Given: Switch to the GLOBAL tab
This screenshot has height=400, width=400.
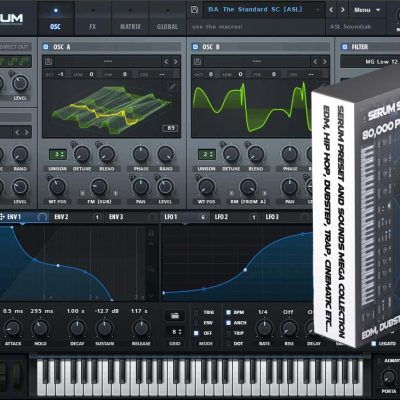Looking at the screenshot, I should [167, 18].
